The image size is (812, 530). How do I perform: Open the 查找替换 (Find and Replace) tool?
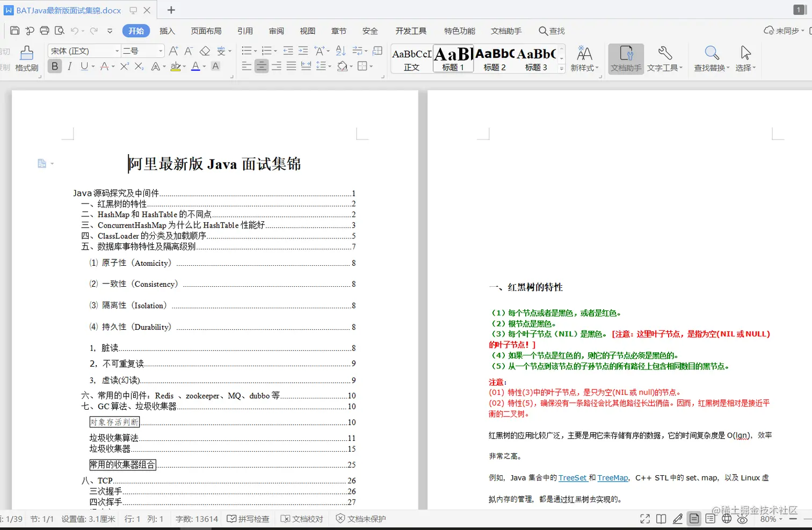pyautogui.click(x=710, y=58)
